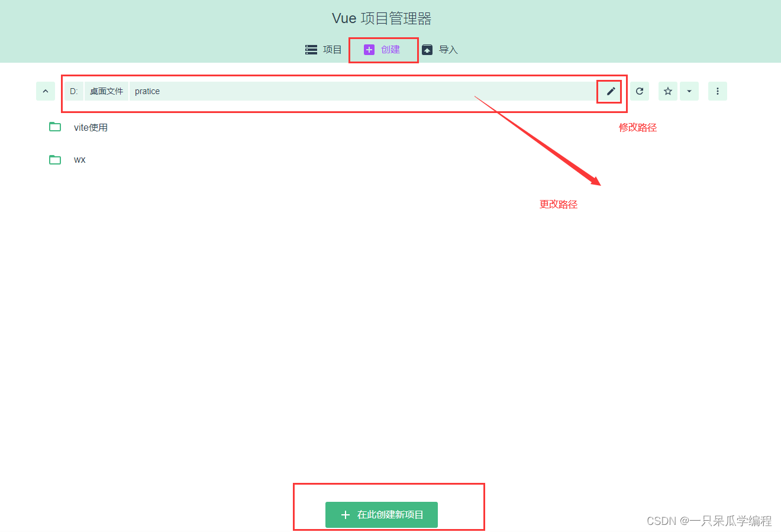Go up to the parent folder
The height and width of the screenshot is (532, 781).
46,91
